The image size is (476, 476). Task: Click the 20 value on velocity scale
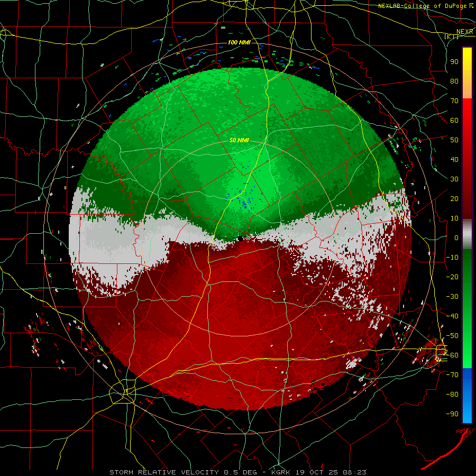[454, 198]
